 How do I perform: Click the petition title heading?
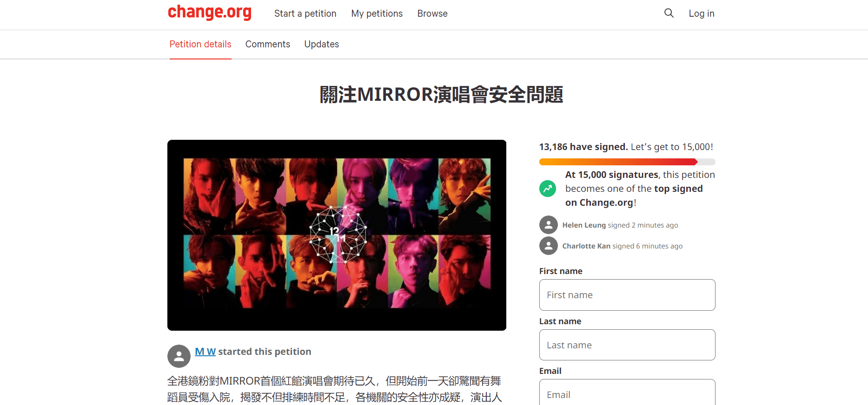[441, 95]
